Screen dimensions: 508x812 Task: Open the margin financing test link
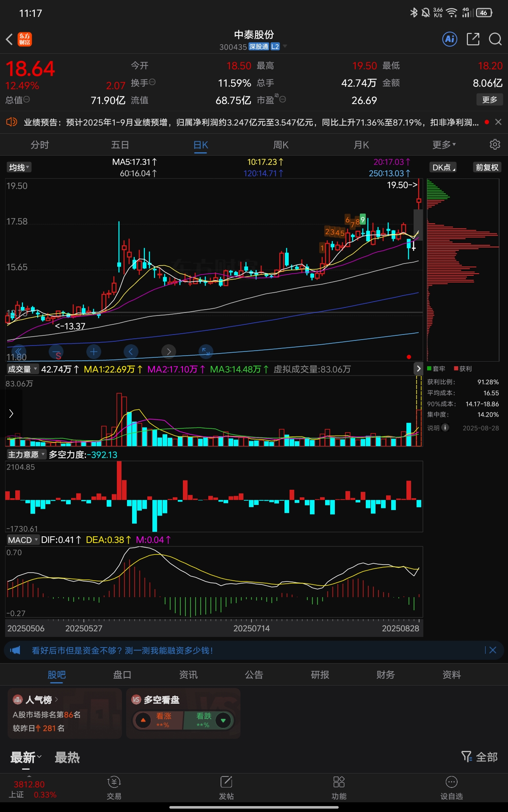tap(122, 650)
